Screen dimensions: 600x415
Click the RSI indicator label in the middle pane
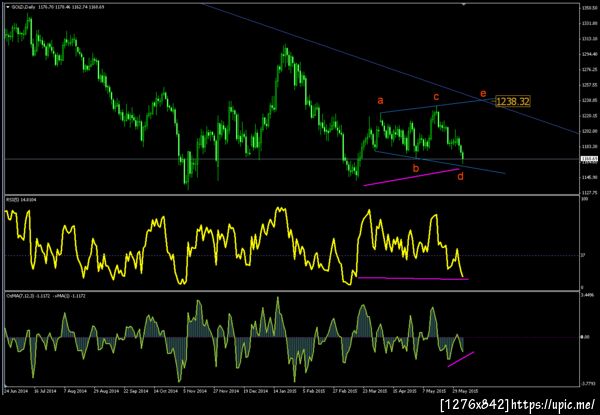21,199
